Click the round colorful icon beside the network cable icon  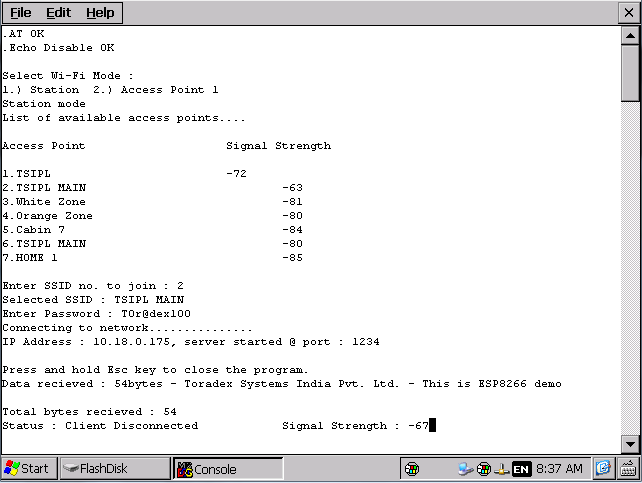(484, 468)
